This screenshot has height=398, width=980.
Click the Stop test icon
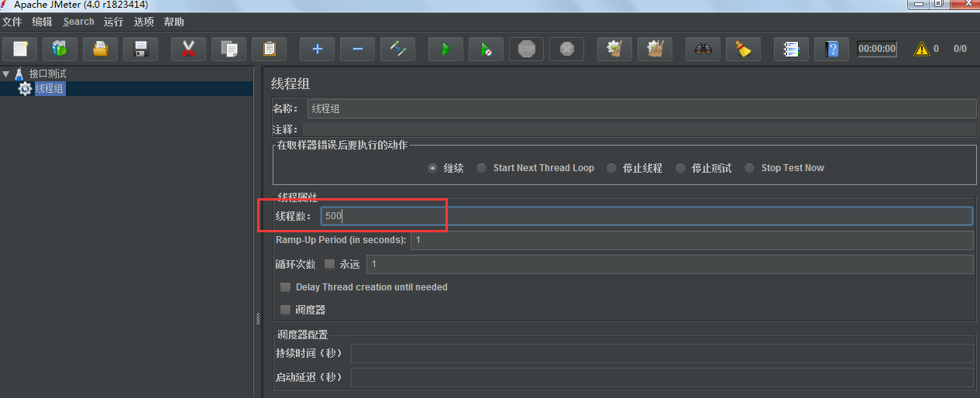[527, 50]
